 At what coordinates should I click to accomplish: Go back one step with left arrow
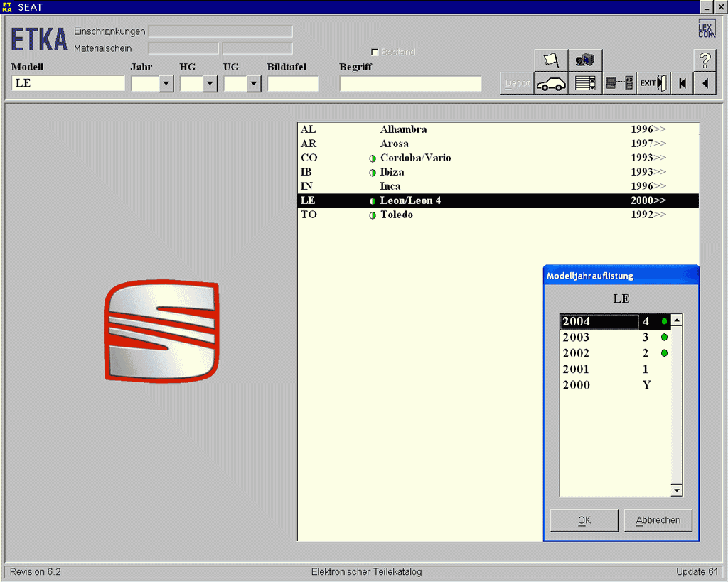[x=705, y=84]
